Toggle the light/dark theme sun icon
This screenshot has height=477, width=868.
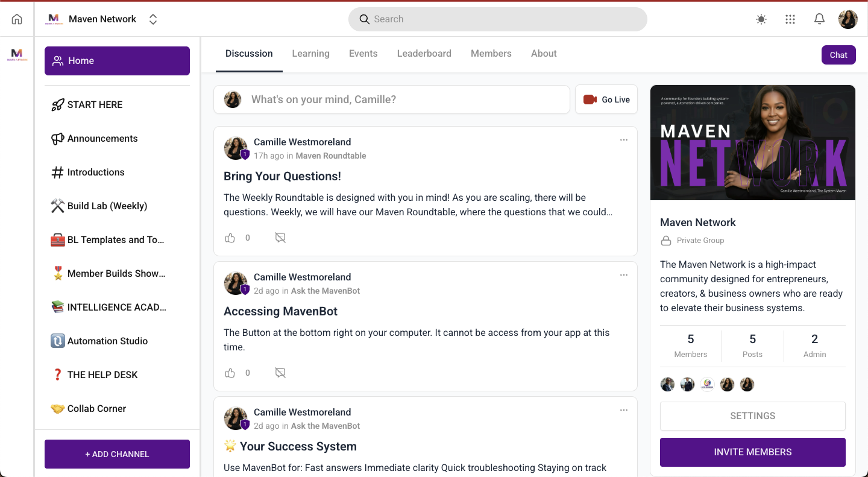(x=761, y=19)
